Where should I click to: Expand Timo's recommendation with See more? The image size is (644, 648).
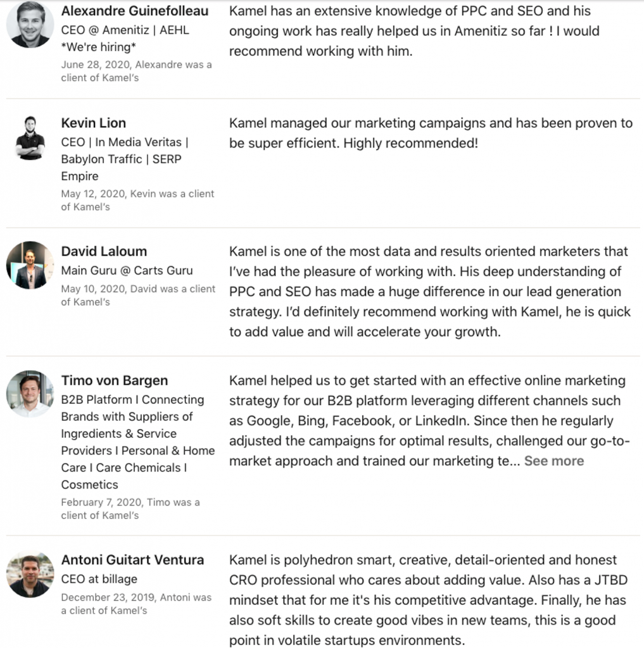[554, 461]
